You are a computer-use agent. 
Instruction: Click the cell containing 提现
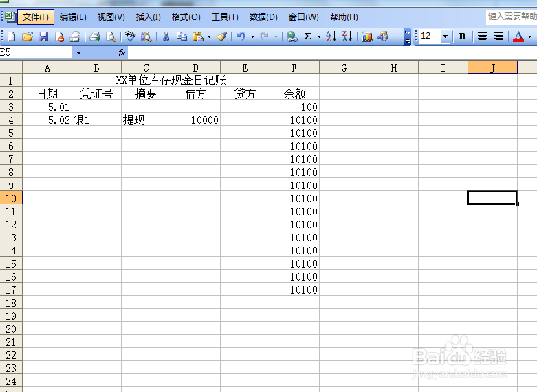pyautogui.click(x=146, y=120)
